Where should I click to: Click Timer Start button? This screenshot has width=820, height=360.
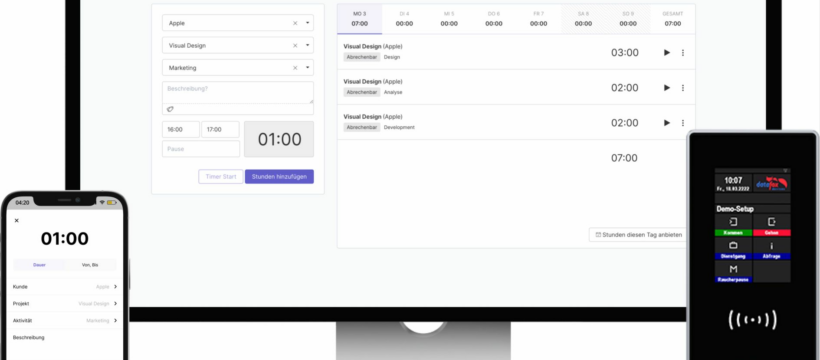221,176
